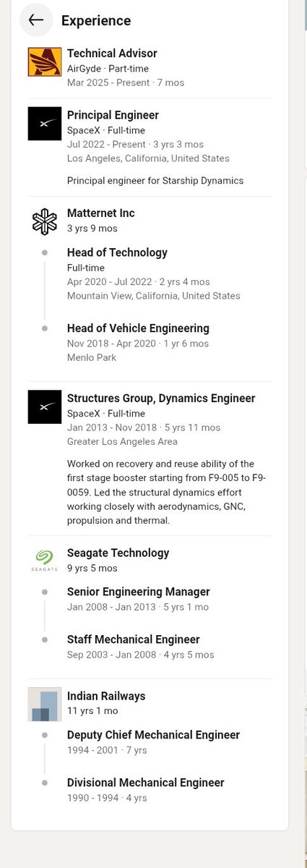
Task: Click the SpaceX logo beside Structures Group
Action: pos(45,407)
